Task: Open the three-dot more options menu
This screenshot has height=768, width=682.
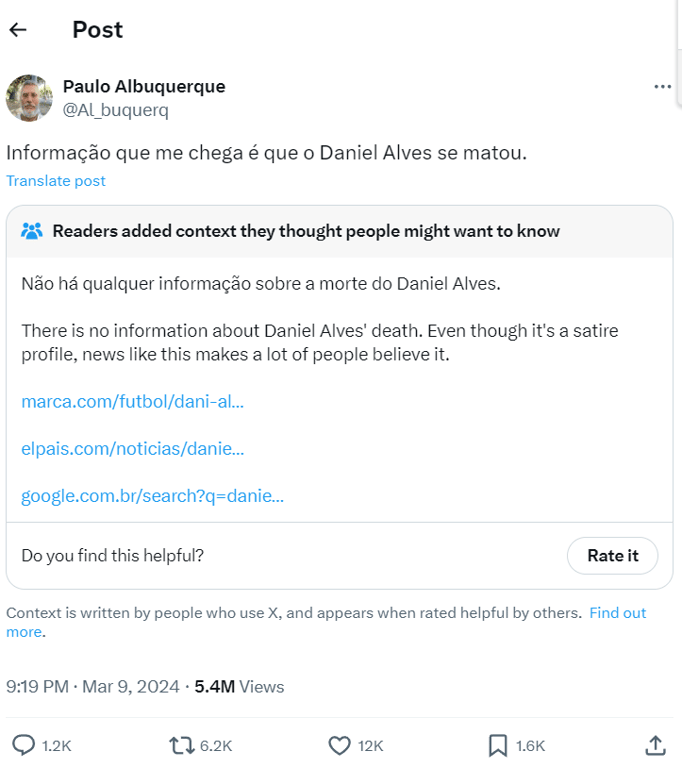Action: 662,87
